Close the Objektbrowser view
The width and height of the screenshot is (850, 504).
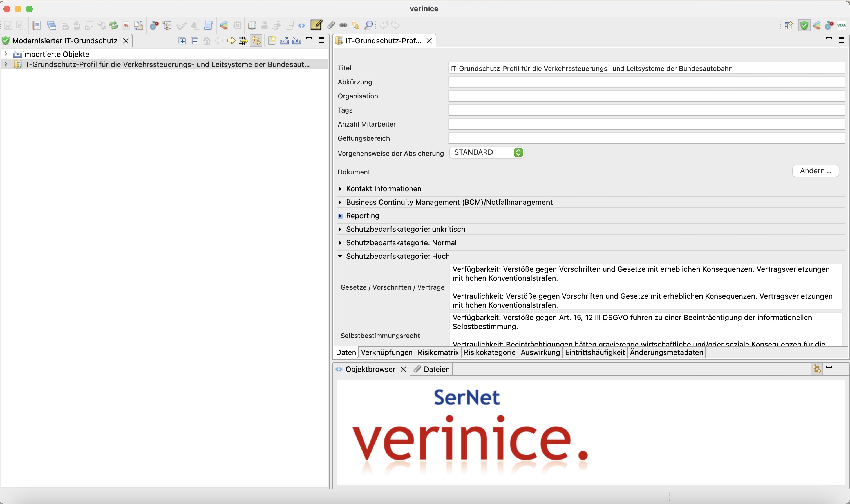403,369
